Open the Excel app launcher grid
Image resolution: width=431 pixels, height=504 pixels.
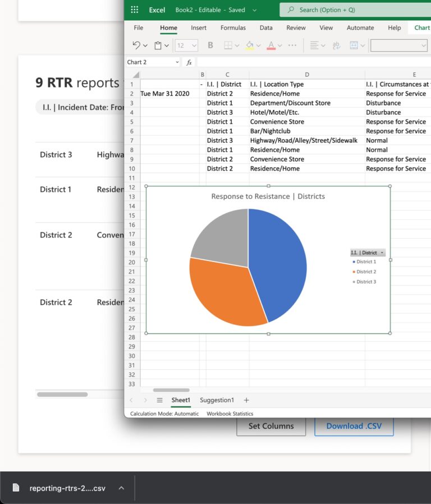tap(135, 10)
